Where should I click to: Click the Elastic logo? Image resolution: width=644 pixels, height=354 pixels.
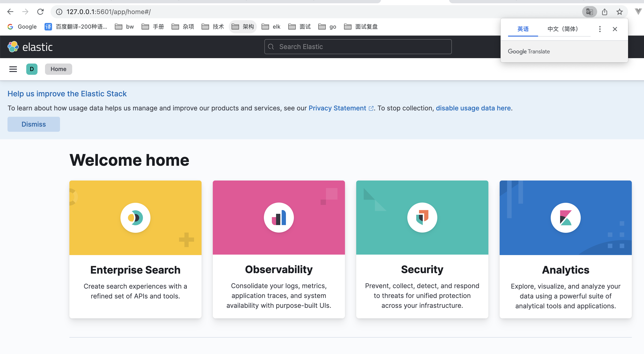pos(30,47)
